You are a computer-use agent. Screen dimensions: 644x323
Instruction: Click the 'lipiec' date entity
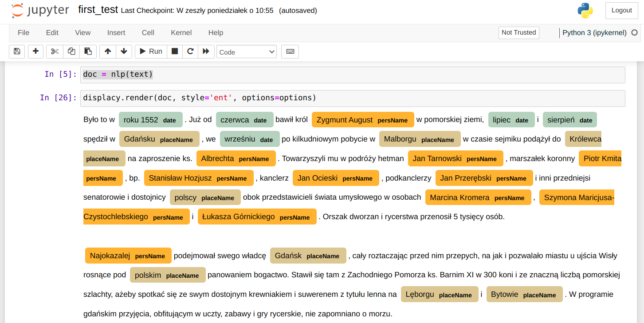[x=511, y=120]
